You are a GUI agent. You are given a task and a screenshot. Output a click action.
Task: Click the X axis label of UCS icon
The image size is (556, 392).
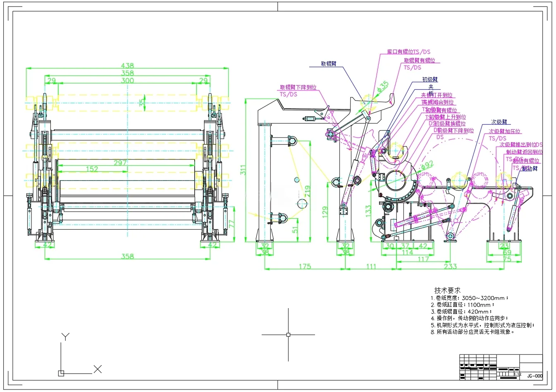(x=98, y=369)
